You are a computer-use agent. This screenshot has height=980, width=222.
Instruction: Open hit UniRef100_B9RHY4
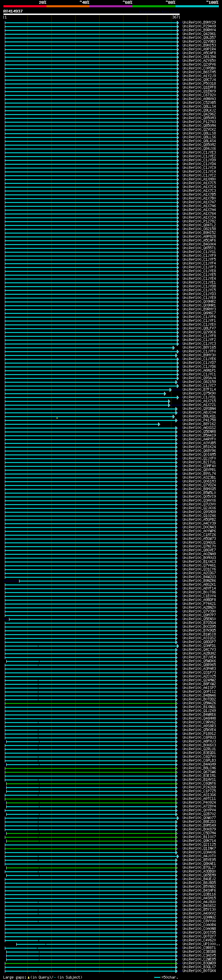pyautogui.click(x=199, y=30)
